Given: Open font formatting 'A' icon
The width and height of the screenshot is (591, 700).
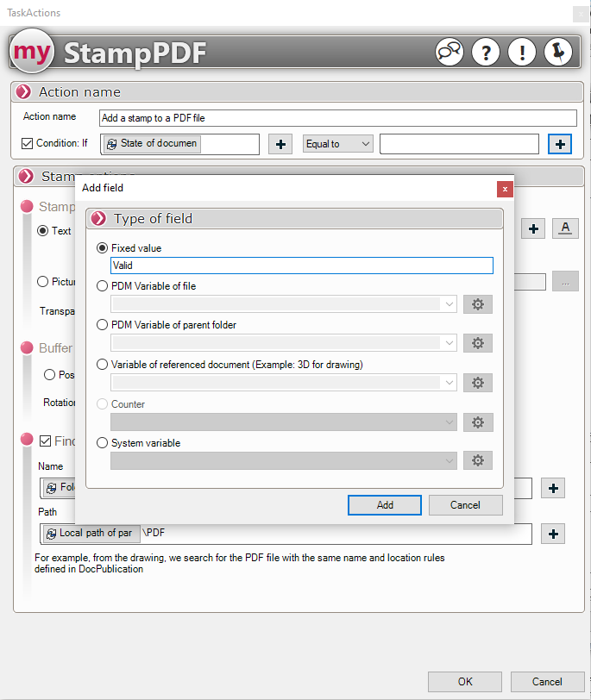Looking at the screenshot, I should (564, 228).
